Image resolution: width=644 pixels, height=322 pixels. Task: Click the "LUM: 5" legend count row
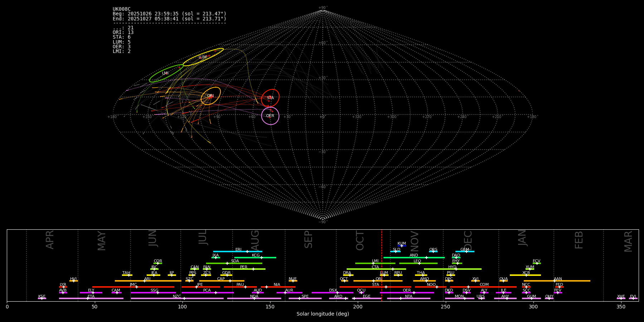tap(122, 42)
